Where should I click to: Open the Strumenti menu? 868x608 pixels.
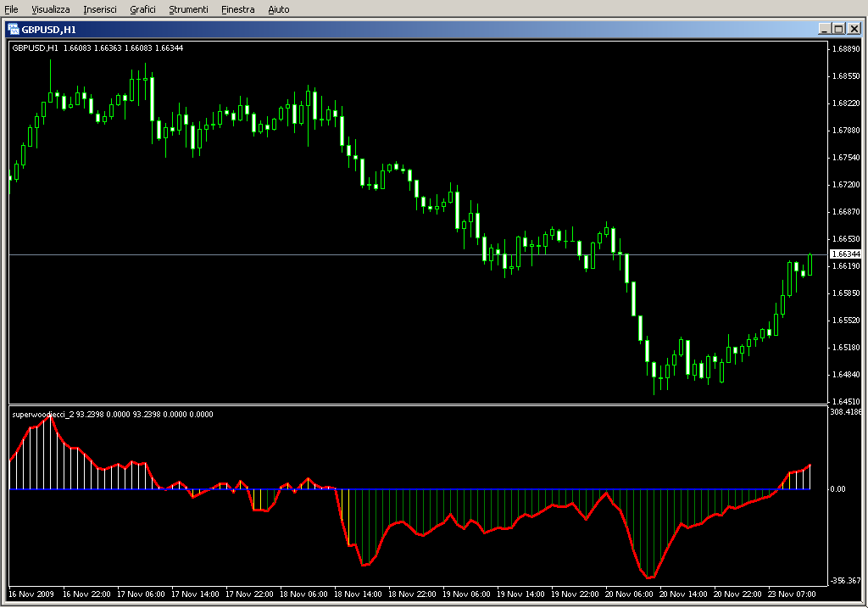tap(188, 9)
